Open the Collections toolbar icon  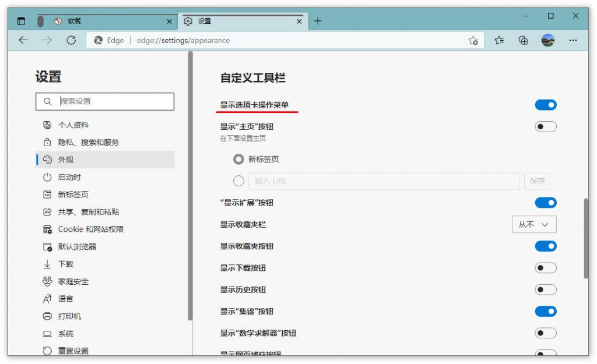tap(523, 40)
